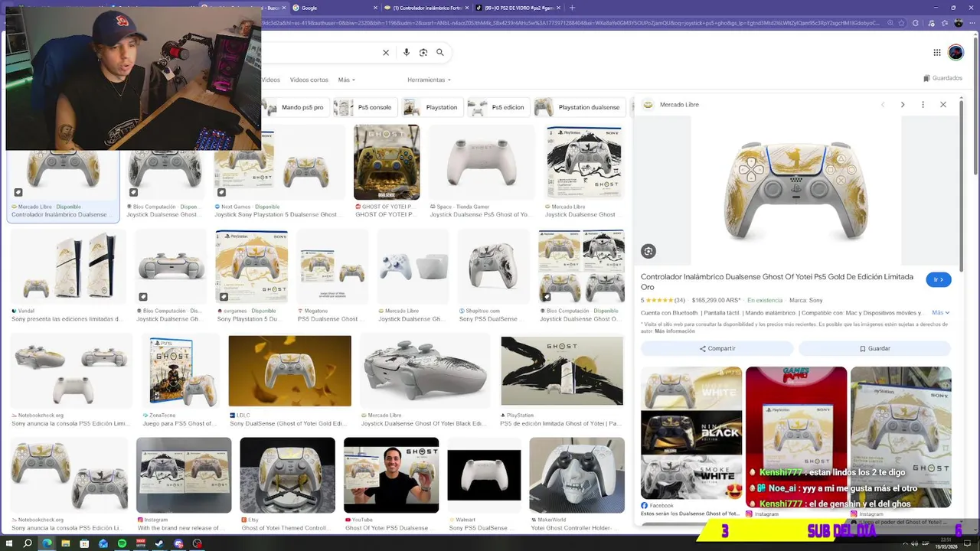Viewport: 980px width, 551px height.
Task: Select the Playstation dualsense filter chip
Action: [580, 107]
